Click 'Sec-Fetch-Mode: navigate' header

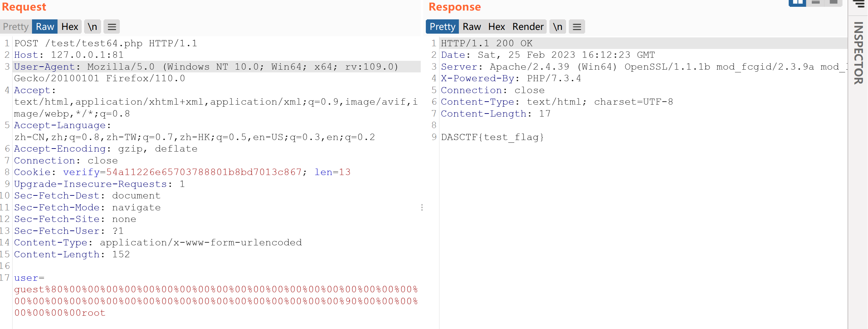click(87, 208)
